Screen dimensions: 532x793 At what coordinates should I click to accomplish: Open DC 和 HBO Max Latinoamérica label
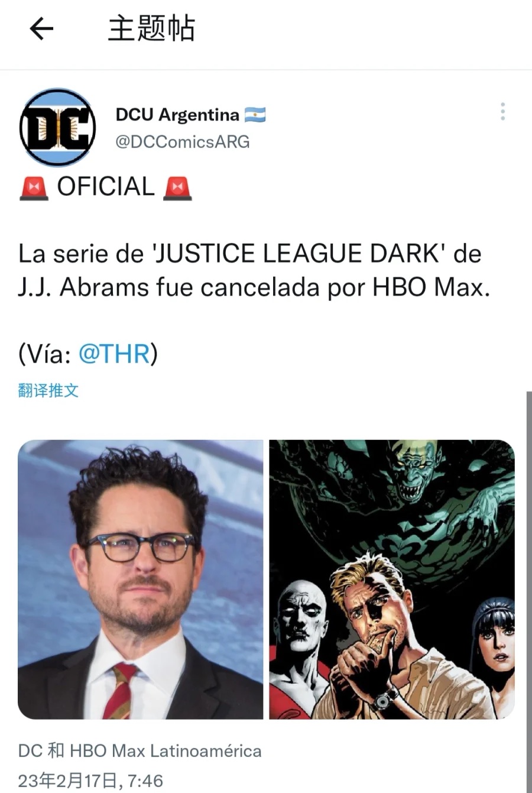(140, 751)
